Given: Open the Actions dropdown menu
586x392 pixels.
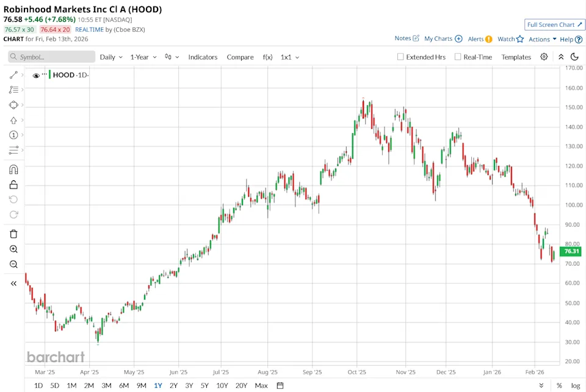Looking at the screenshot, I should tap(542, 39).
